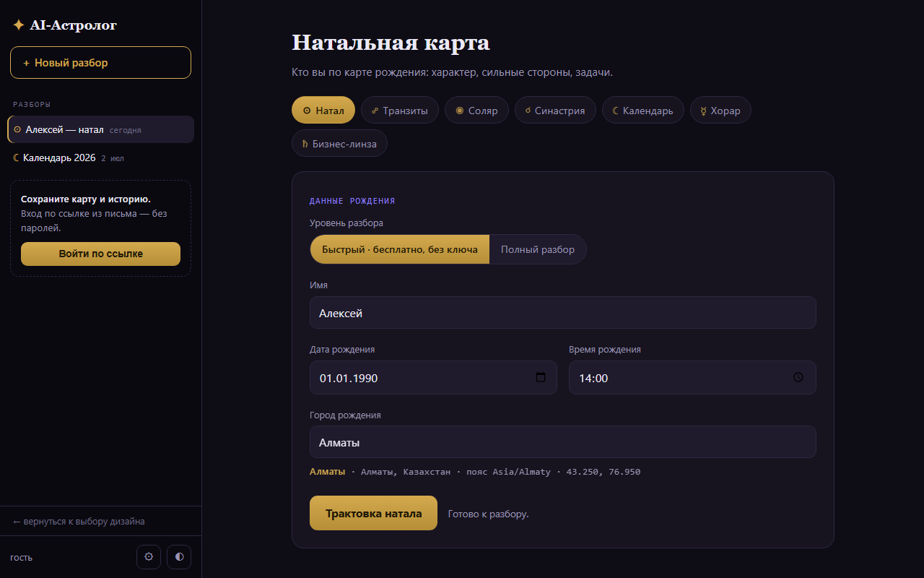This screenshot has height=578, width=924.
Task: Switch to the Транзиты tab
Action: click(400, 111)
